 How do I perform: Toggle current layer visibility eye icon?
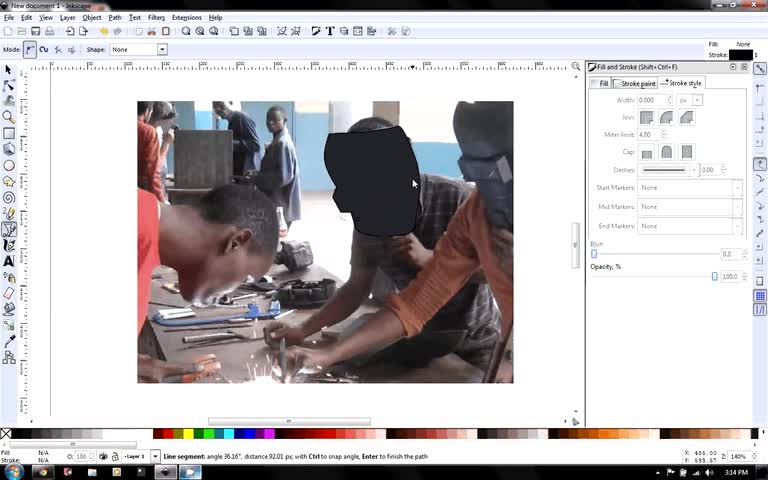(103, 456)
